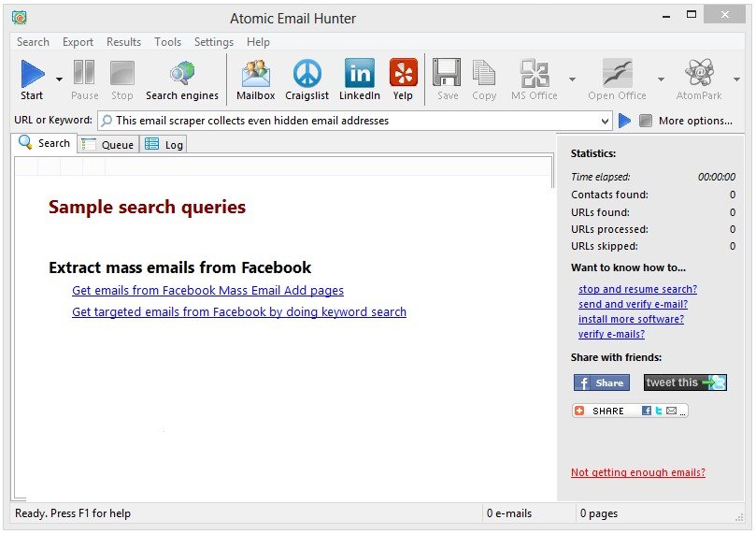Click the Stop toolbar icon
Viewport: 756px width, 534px height.
coord(122,73)
